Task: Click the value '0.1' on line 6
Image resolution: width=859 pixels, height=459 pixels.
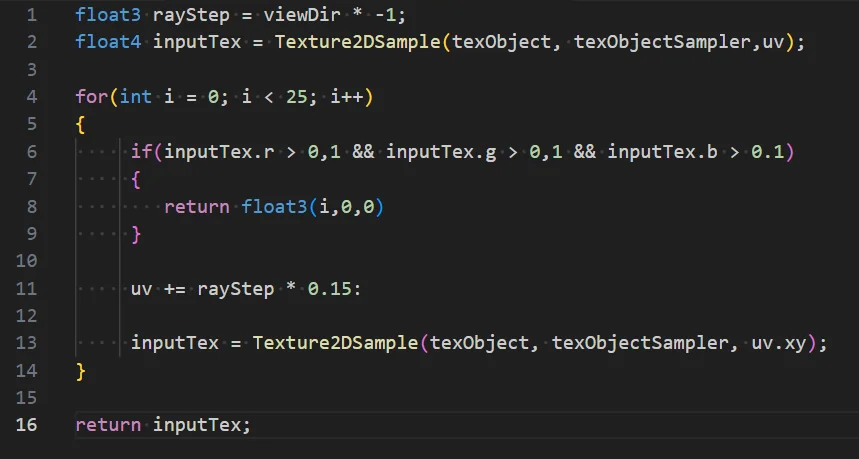Action: [x=768, y=152]
